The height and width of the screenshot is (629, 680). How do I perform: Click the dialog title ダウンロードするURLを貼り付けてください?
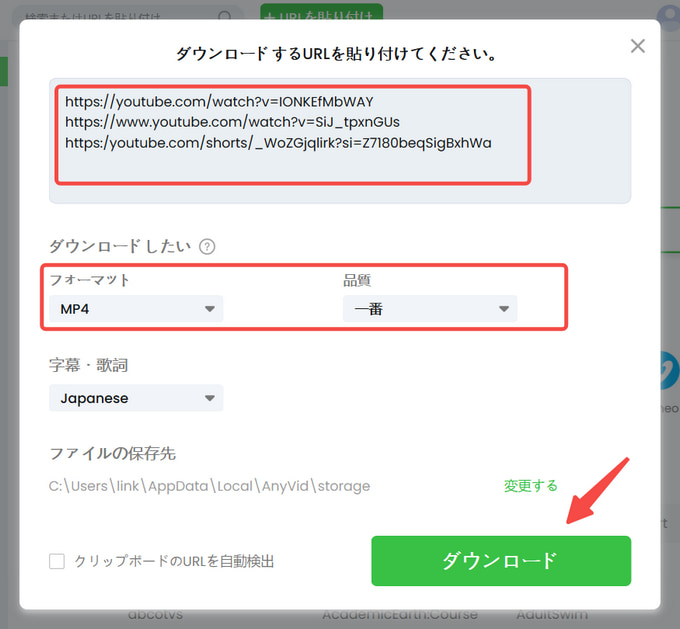(336, 54)
